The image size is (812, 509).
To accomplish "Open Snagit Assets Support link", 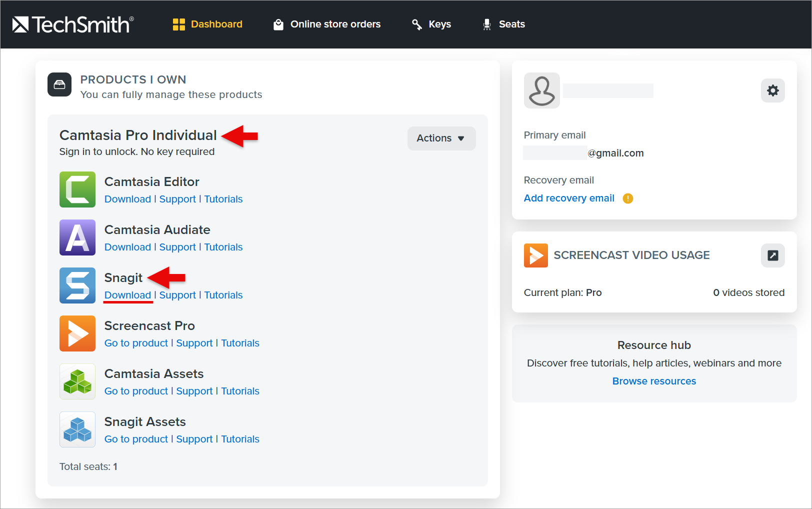I will pos(194,439).
